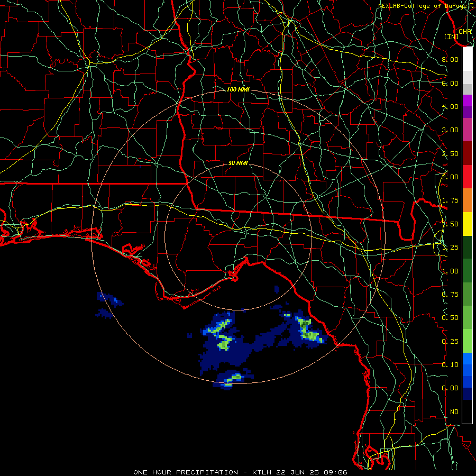This screenshot has height=476, width=476.
Task: Click the 4.00 scale label
Action: coord(450,106)
